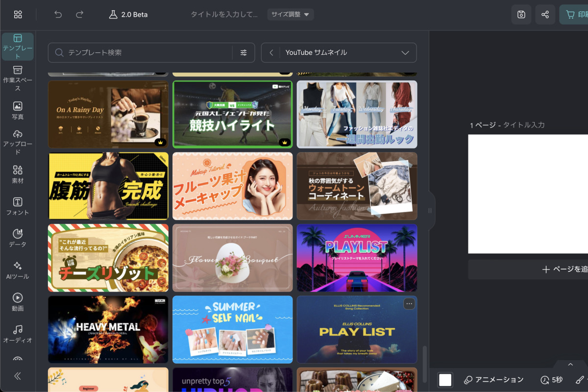Expand the YouTube サムネイル category dropdown
Image resolution: width=588 pixels, height=392 pixels.
pyautogui.click(x=405, y=52)
